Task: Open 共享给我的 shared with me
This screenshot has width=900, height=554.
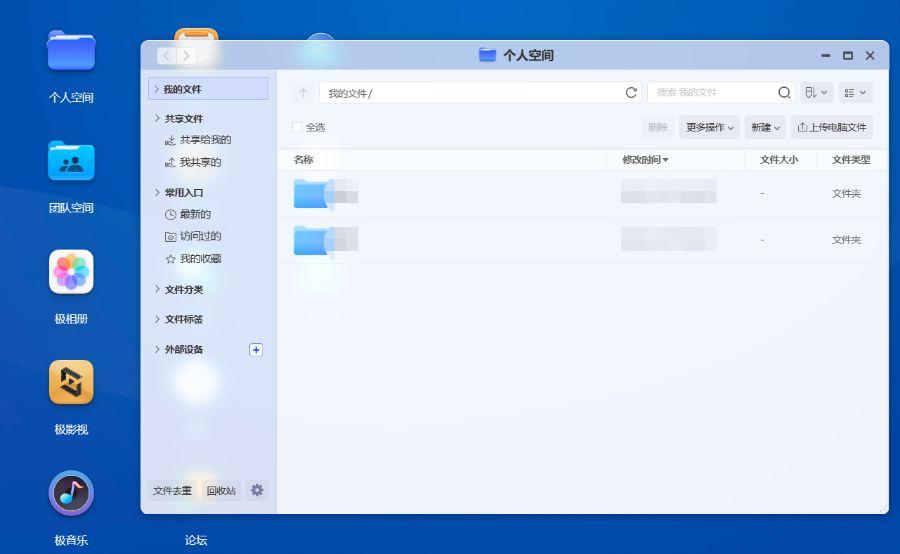Action: click(x=198, y=140)
